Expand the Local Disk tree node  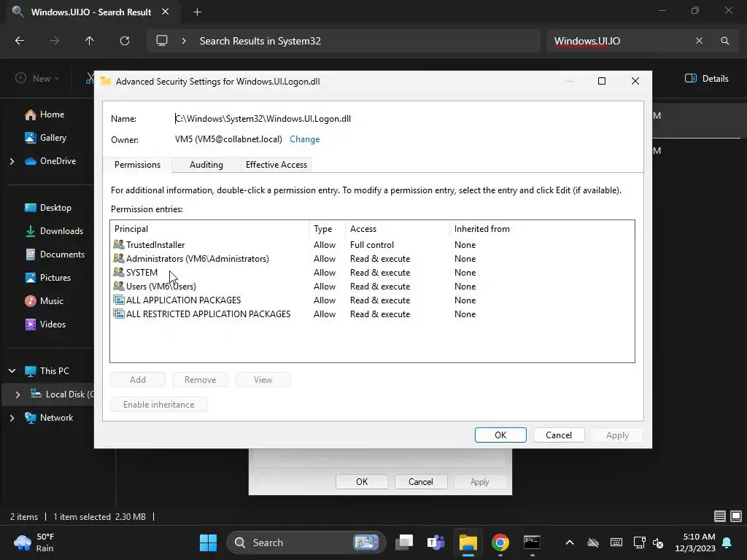[x=18, y=394]
